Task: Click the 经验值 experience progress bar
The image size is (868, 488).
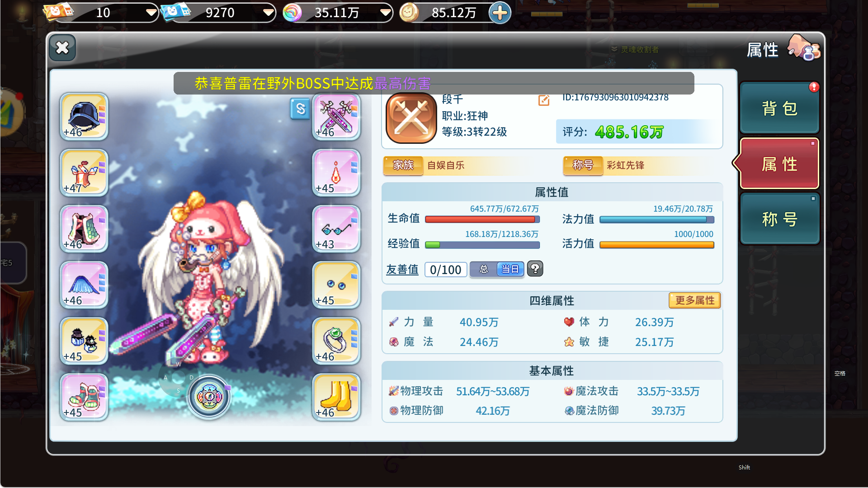Action: pyautogui.click(x=483, y=245)
